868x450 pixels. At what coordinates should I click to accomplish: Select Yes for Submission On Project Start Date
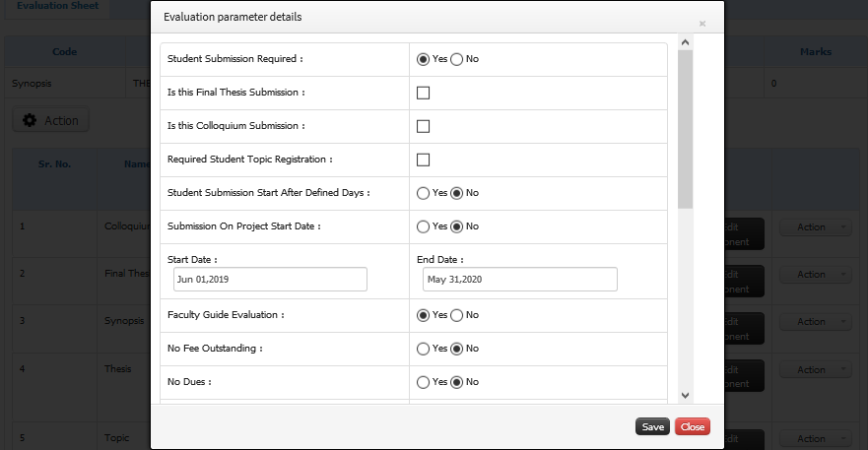click(x=423, y=226)
